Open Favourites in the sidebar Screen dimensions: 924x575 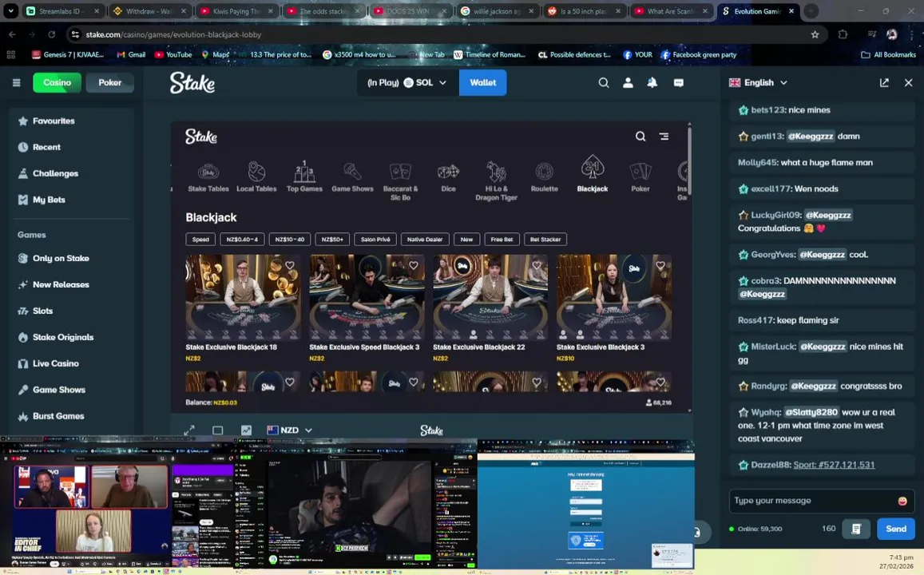pos(71,121)
